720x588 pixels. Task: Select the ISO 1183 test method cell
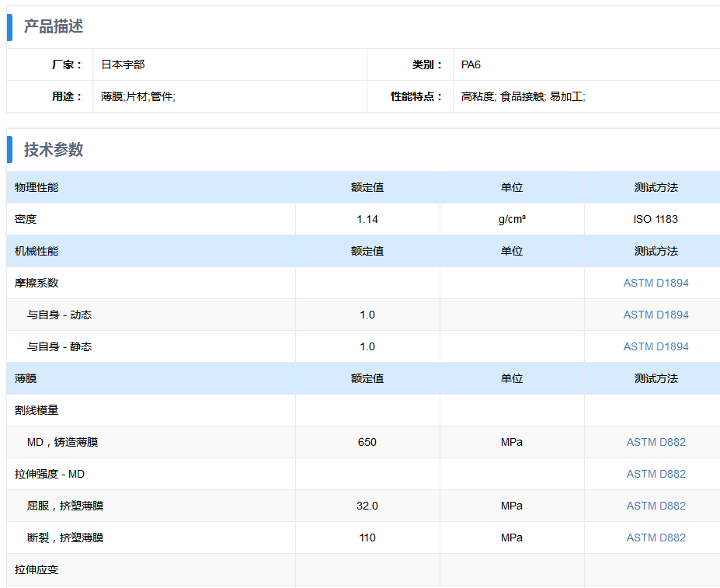click(x=656, y=219)
